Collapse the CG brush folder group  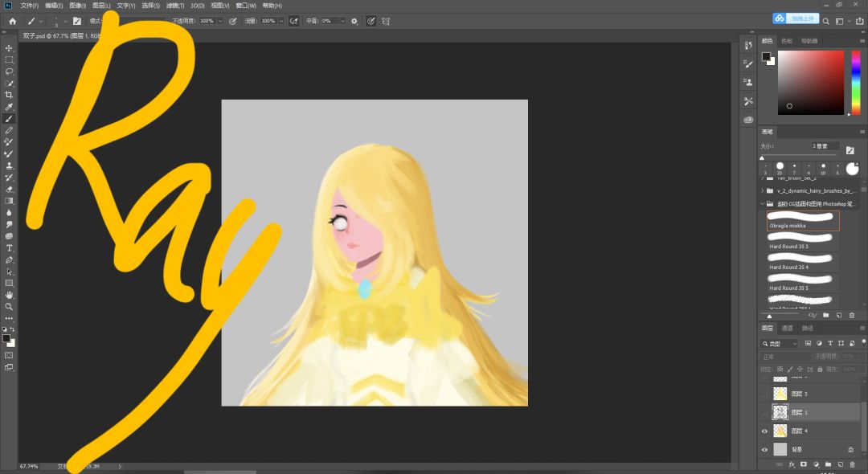coord(762,203)
